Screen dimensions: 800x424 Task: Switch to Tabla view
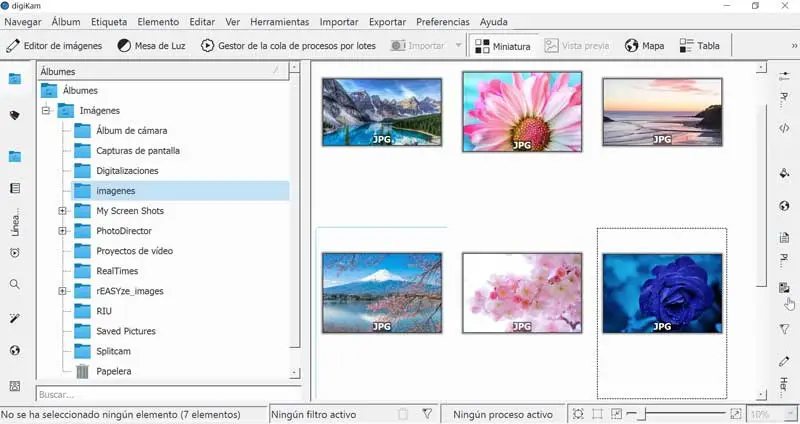click(x=699, y=46)
